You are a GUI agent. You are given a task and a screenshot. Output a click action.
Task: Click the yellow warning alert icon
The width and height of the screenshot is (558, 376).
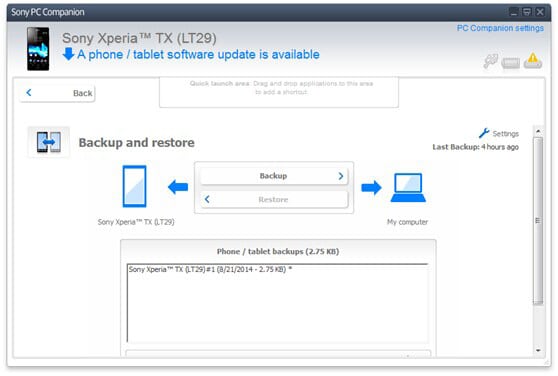coord(533,60)
